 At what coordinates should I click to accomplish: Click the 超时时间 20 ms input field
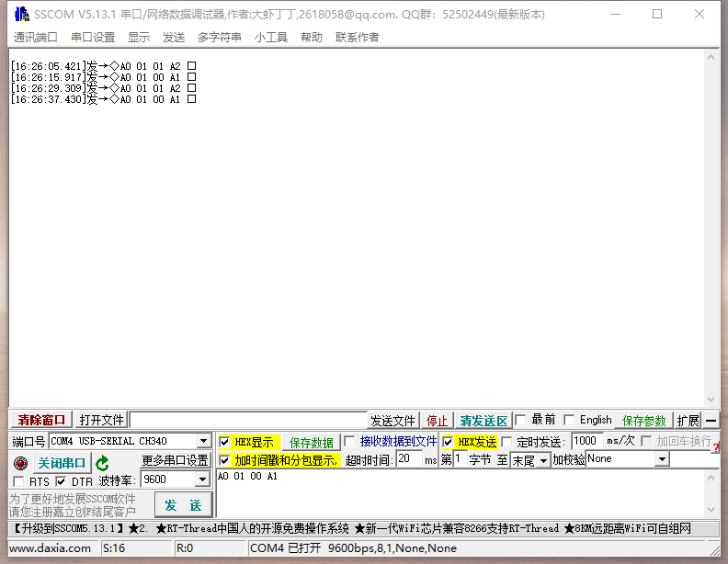[x=409, y=459]
